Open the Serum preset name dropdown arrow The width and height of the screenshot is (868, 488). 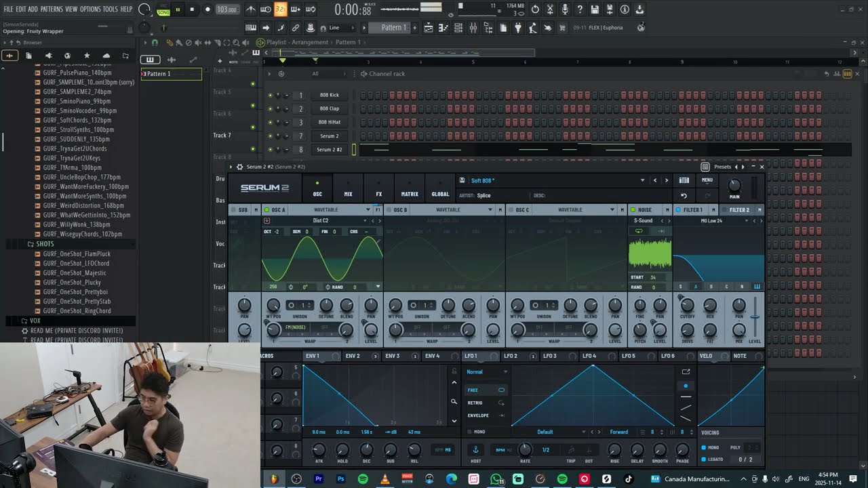[642, 180]
